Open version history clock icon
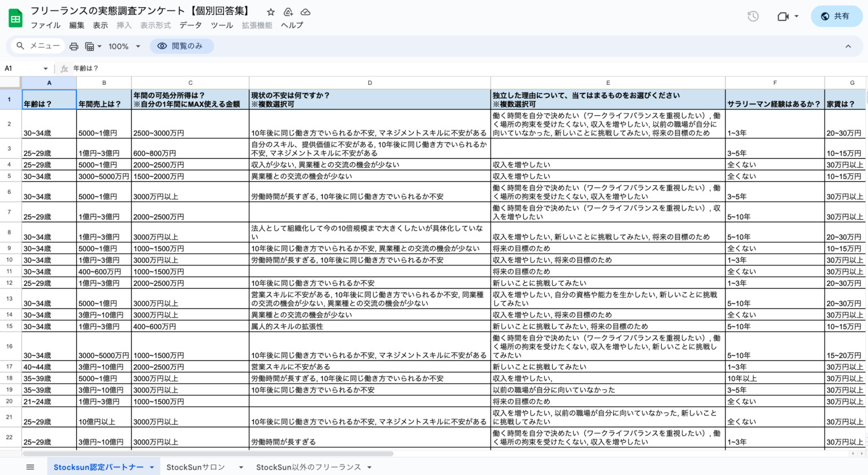 (x=753, y=16)
